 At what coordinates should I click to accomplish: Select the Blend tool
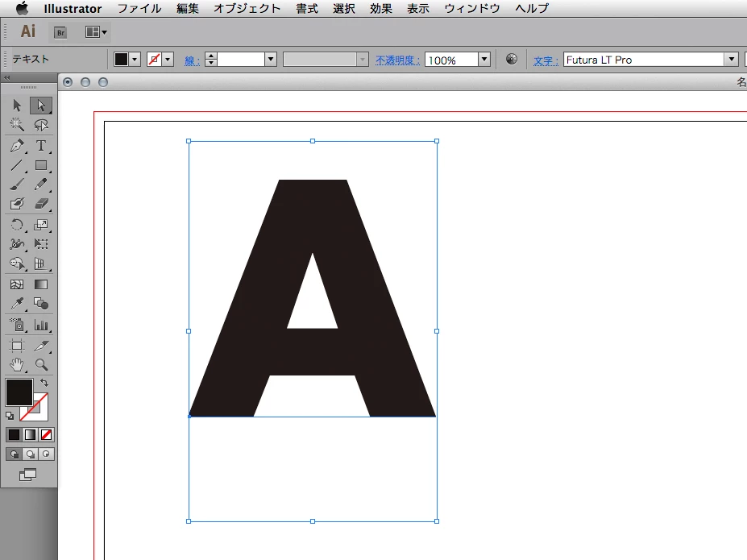41,304
